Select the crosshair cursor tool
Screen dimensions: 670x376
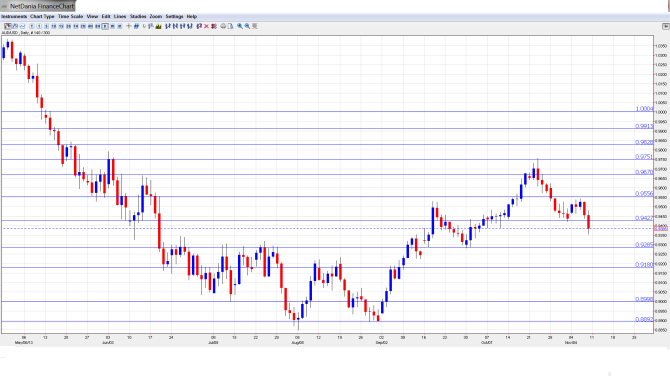click(x=129, y=26)
